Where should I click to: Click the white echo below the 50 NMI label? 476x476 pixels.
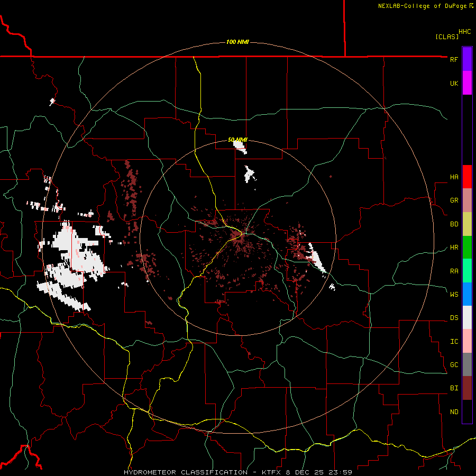[x=241, y=147]
